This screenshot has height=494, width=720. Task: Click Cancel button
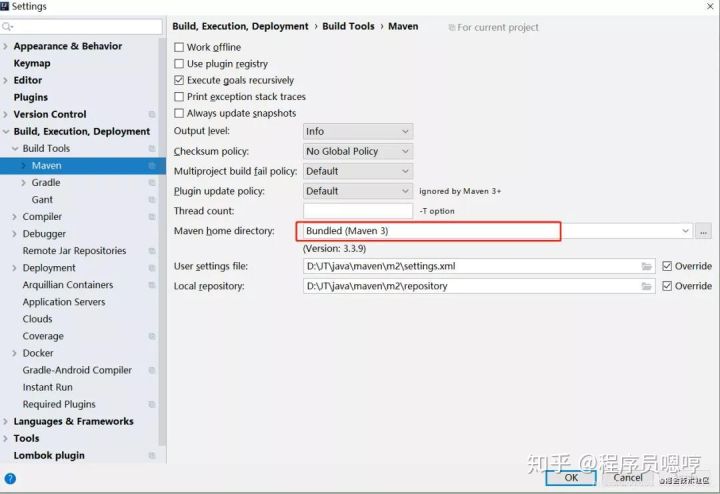[x=628, y=477]
